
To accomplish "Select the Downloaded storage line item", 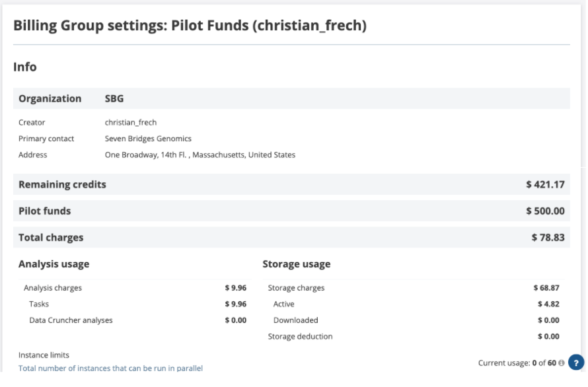I will [x=295, y=320].
